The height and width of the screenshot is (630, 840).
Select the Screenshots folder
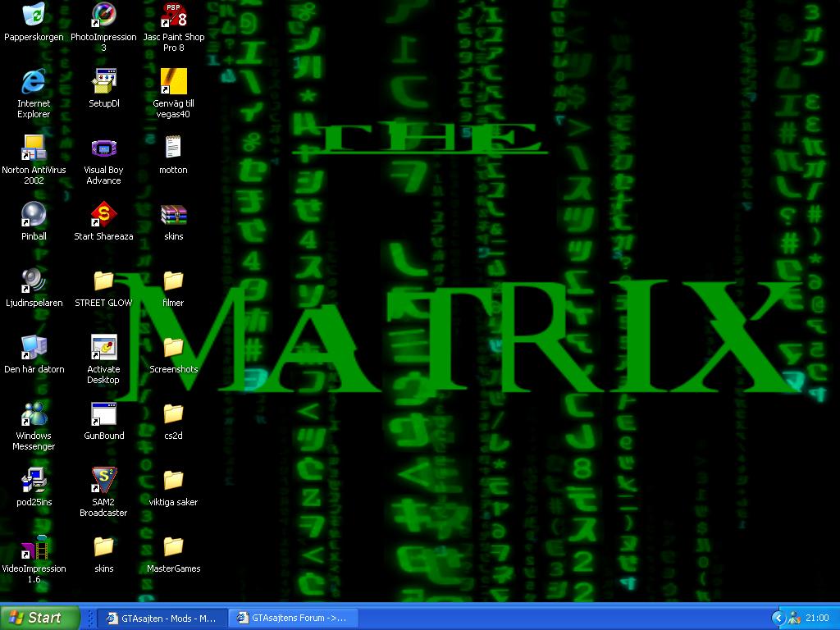(173, 347)
